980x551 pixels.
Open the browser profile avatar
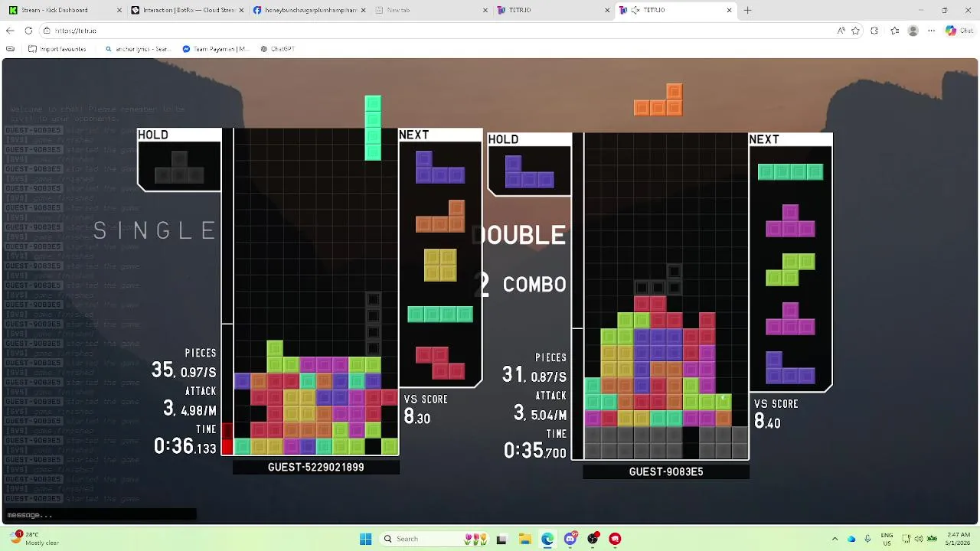coord(913,31)
